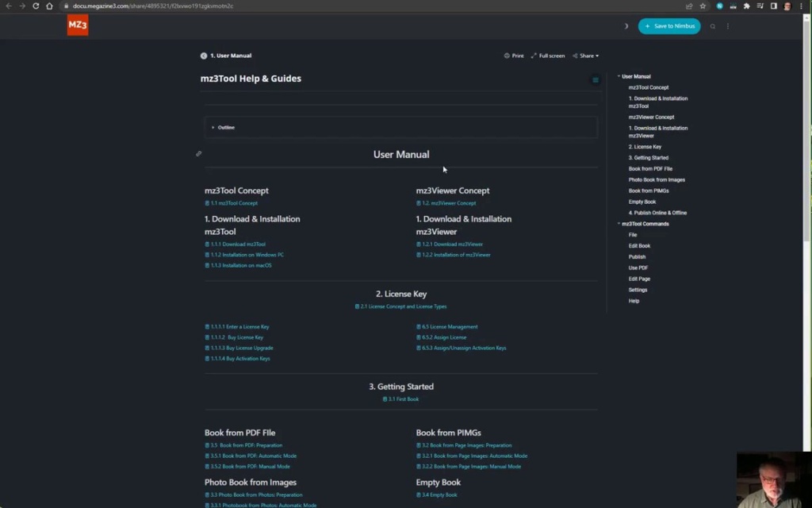Click the Save to Nimbus button
The width and height of the screenshot is (812, 508).
[x=669, y=26]
